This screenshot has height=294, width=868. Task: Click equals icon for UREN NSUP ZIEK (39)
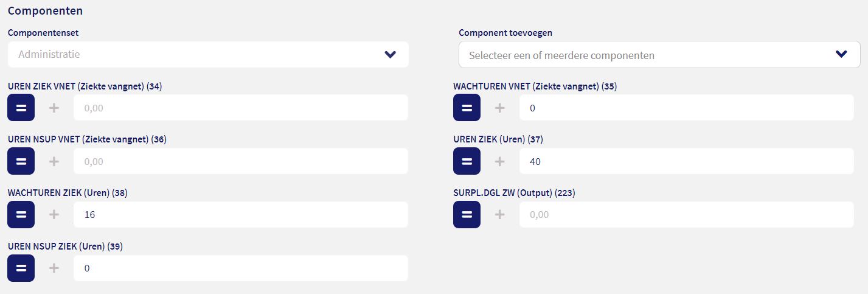click(21, 268)
